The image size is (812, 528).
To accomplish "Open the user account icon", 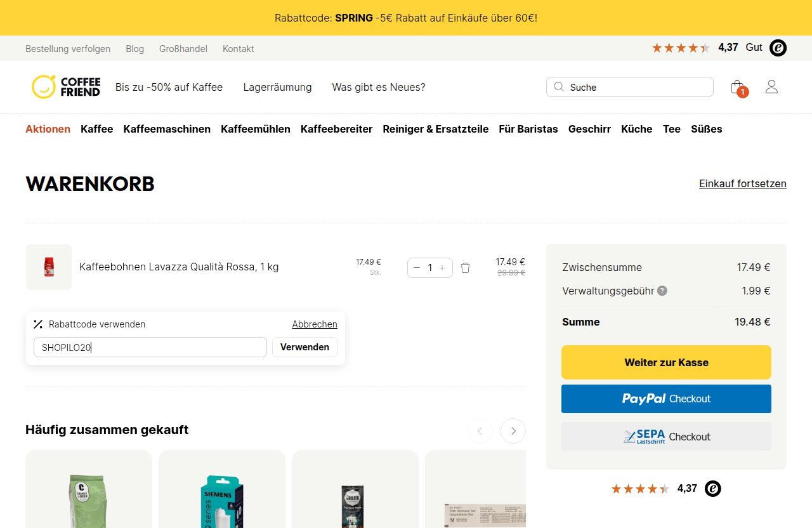I will click(771, 87).
